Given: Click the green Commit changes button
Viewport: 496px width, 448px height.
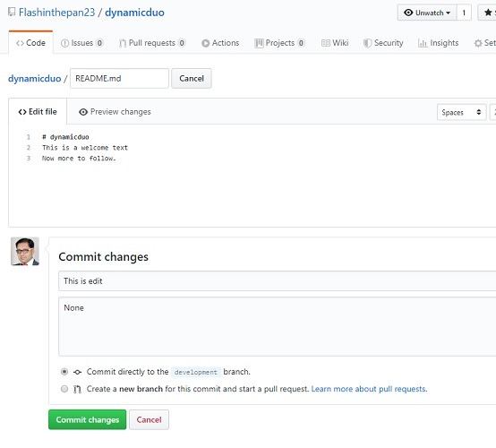Looking at the screenshot, I should point(88,419).
